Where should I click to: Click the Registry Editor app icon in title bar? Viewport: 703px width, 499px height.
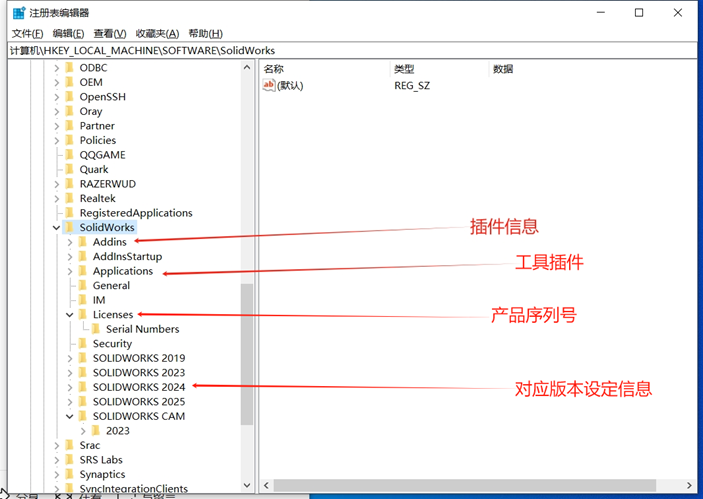tap(19, 13)
